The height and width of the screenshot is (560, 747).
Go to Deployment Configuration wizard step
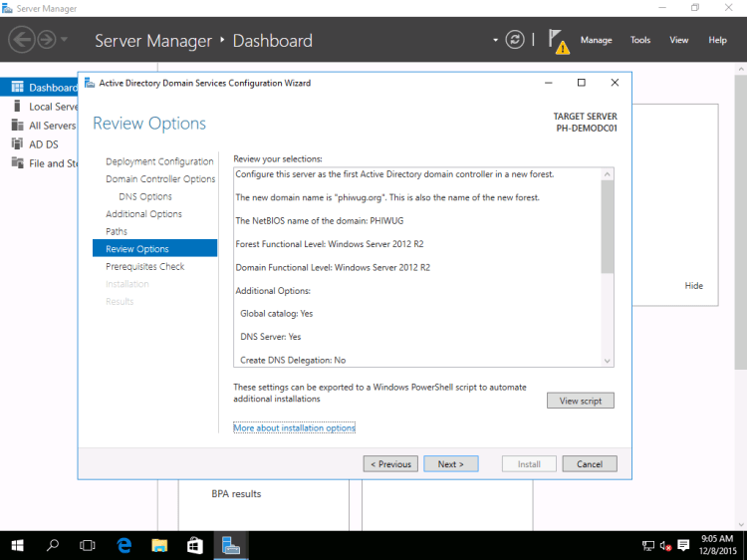click(x=159, y=161)
